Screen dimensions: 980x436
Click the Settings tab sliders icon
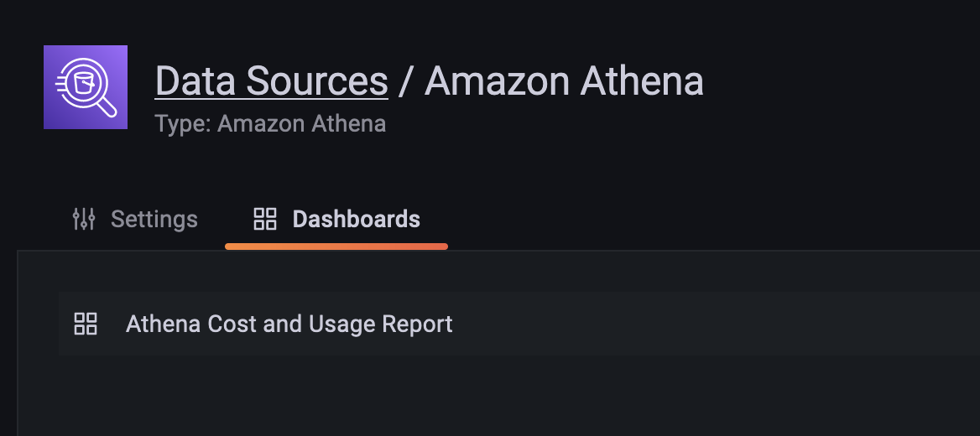pyautogui.click(x=84, y=220)
